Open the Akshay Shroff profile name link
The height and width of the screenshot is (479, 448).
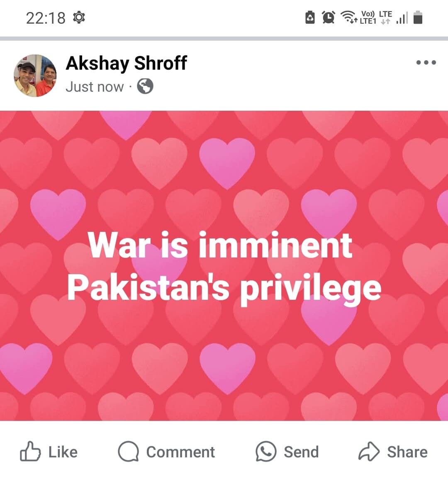pos(126,63)
